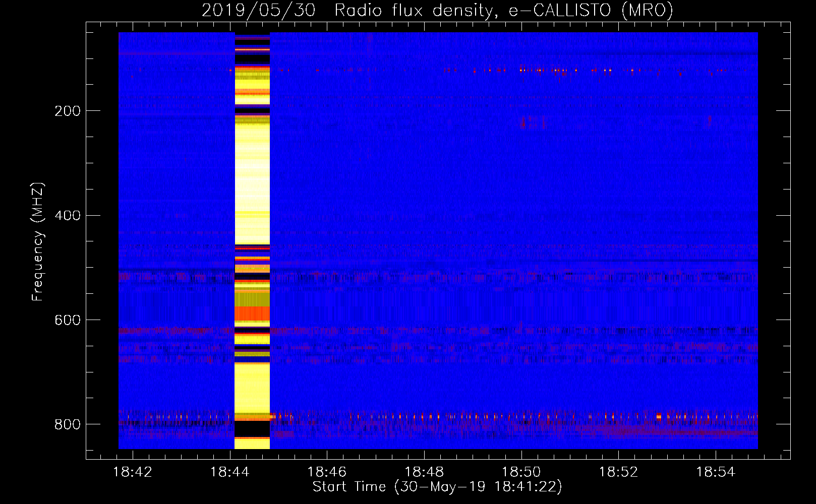Image resolution: width=816 pixels, height=504 pixels.
Task: Click the plot title '2019/05/30 Radio flux density'
Action: [437, 11]
